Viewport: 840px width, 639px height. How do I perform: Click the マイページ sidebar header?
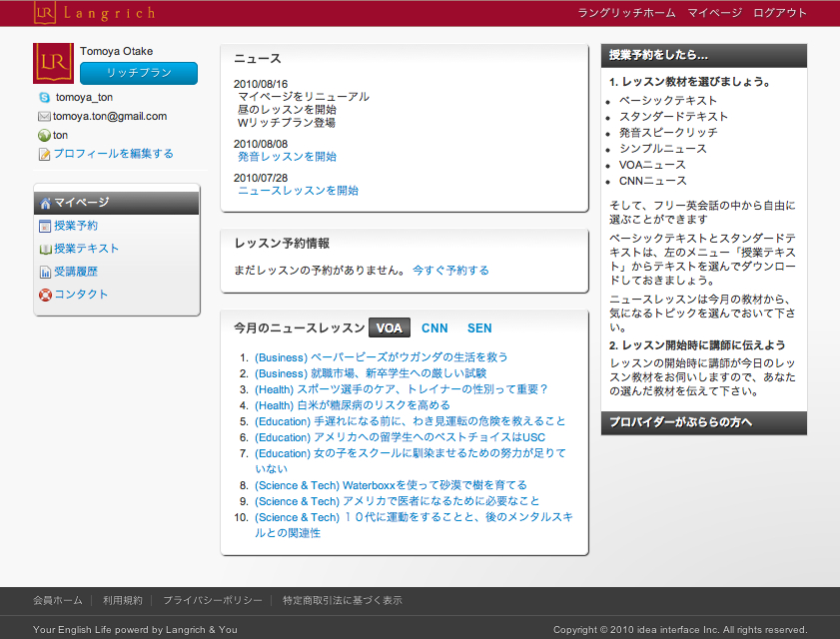116,203
